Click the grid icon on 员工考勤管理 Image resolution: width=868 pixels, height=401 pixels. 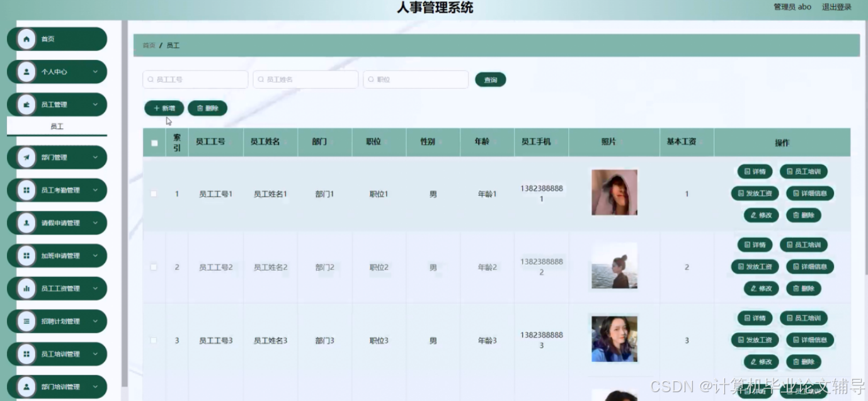coord(25,190)
